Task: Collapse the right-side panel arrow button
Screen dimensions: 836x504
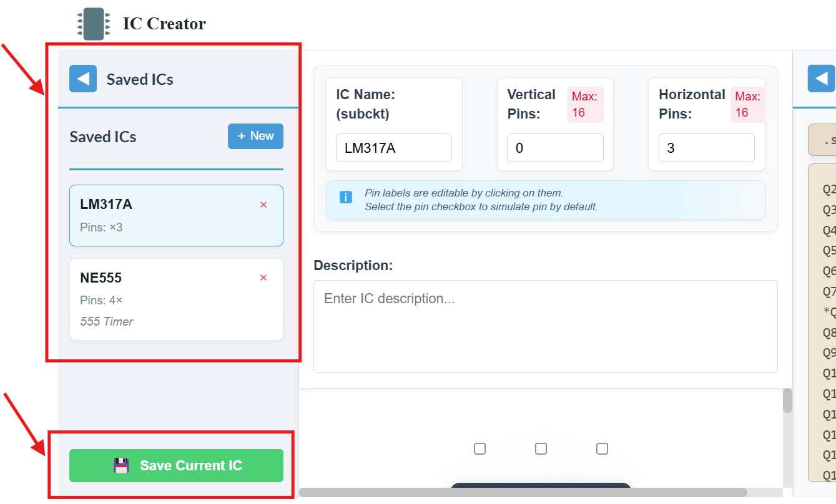Action: coord(821,79)
